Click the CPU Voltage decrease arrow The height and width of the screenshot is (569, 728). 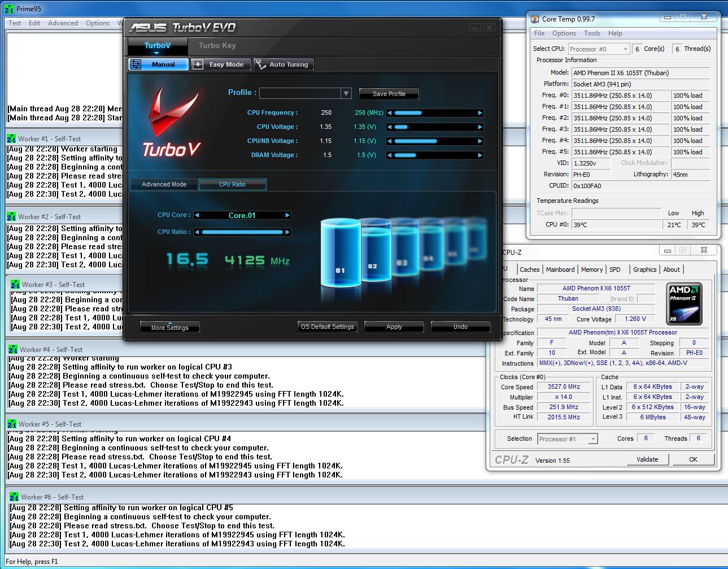pyautogui.click(x=390, y=127)
